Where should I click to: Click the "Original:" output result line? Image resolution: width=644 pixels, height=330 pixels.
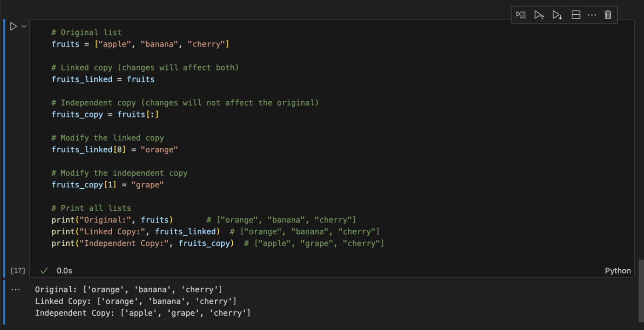pos(128,289)
